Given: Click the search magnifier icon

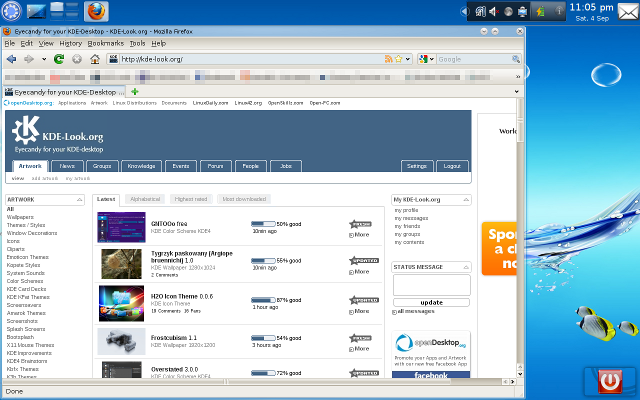Looking at the screenshot, I should [516, 59].
